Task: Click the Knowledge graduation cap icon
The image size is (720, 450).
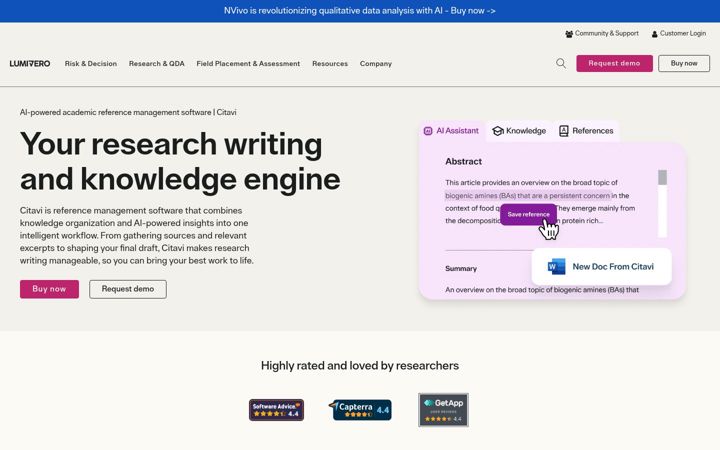Action: pos(498,131)
